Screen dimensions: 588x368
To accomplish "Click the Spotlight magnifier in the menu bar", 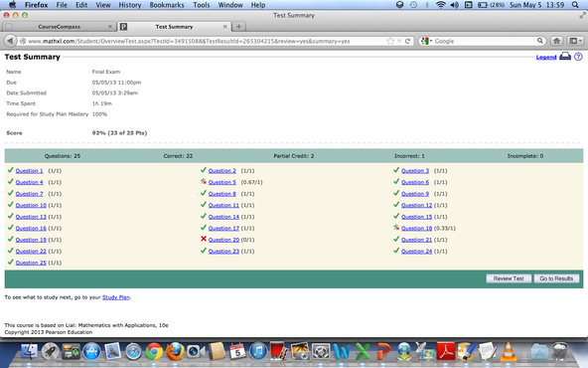I will click(575, 5).
